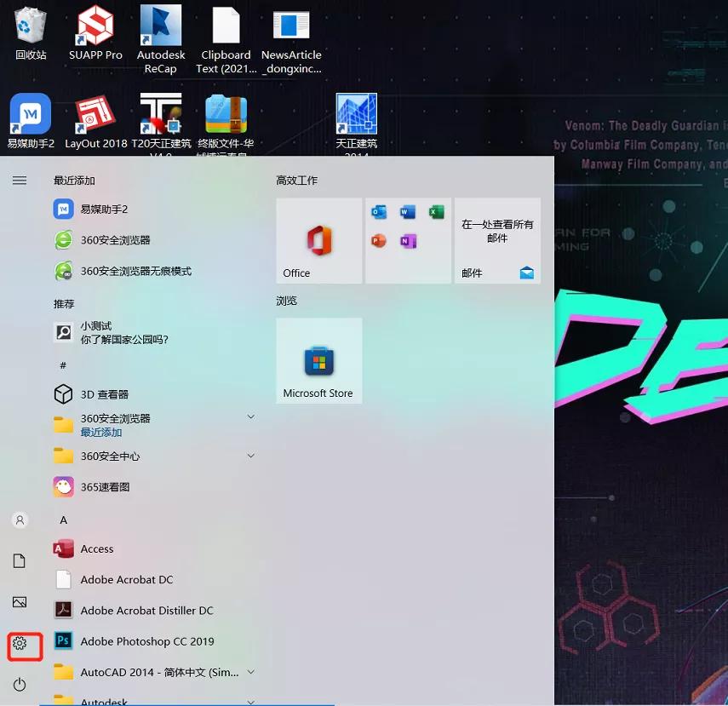The width and height of the screenshot is (728, 706).
Task: Click the power button in Start menu
Action: point(19,684)
